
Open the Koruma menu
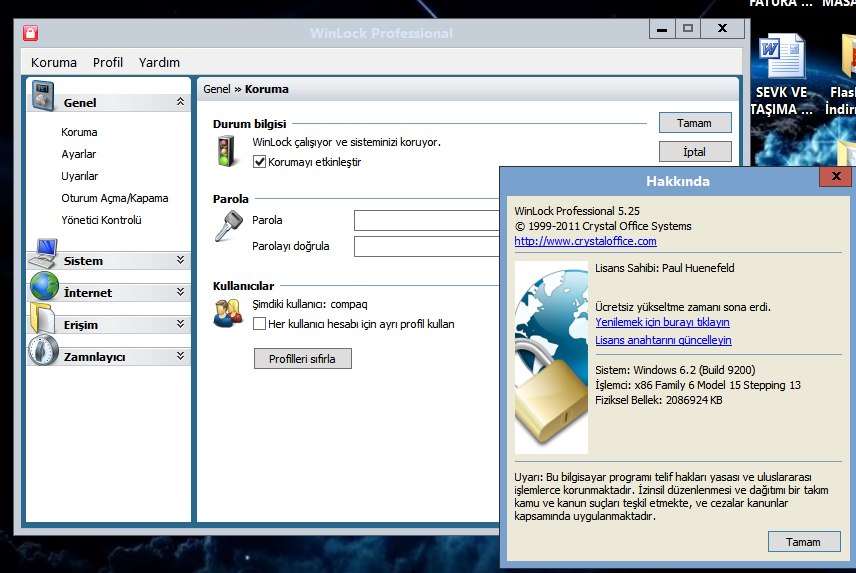[x=54, y=62]
